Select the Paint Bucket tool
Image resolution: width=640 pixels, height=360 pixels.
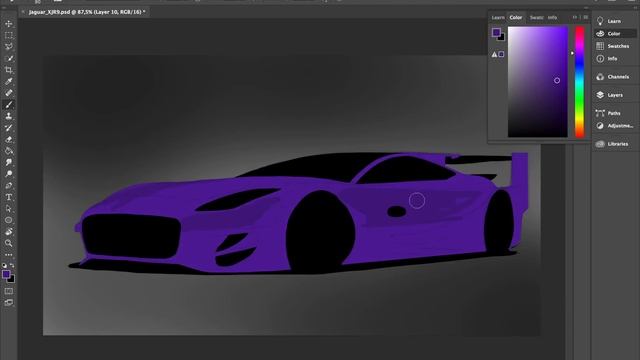[x=9, y=151]
